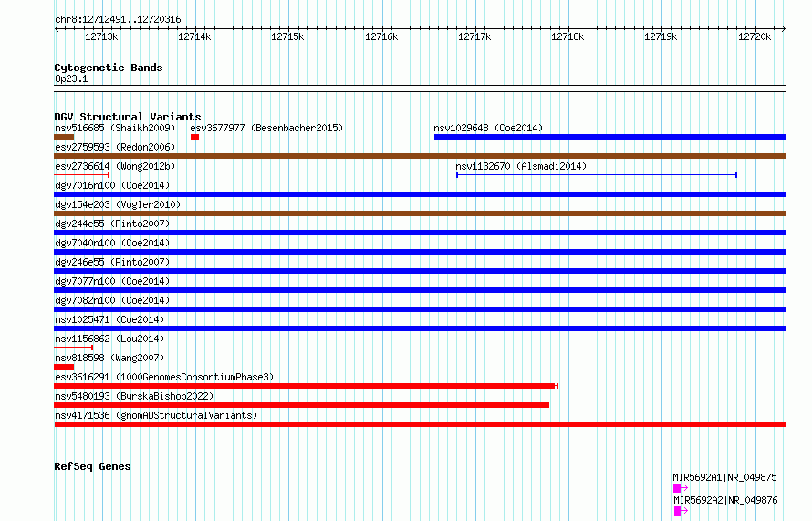This screenshot has width=812, height=521.
Task: Open dgv154e203 (Vogler2010) variant label
Action: [x=118, y=204]
